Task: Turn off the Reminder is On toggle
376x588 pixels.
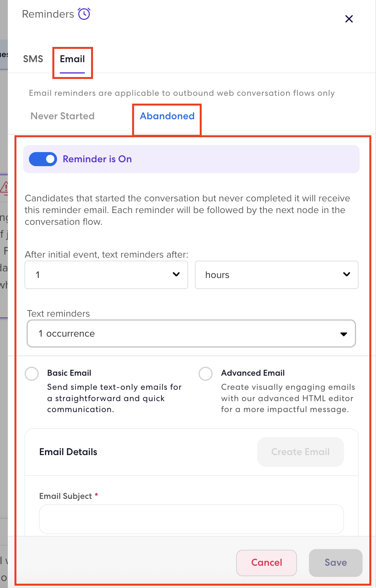Action: (x=43, y=159)
